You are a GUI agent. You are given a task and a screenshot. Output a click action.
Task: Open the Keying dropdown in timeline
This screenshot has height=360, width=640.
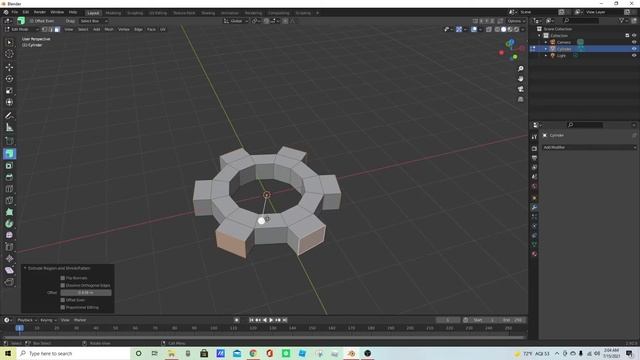coord(48,320)
